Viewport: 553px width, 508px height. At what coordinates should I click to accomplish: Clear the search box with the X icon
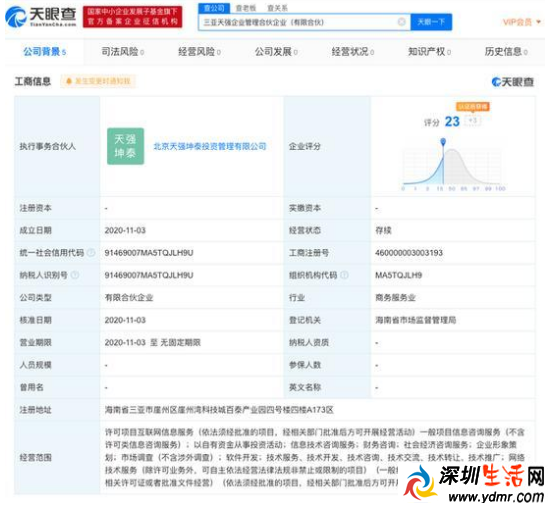click(401, 22)
